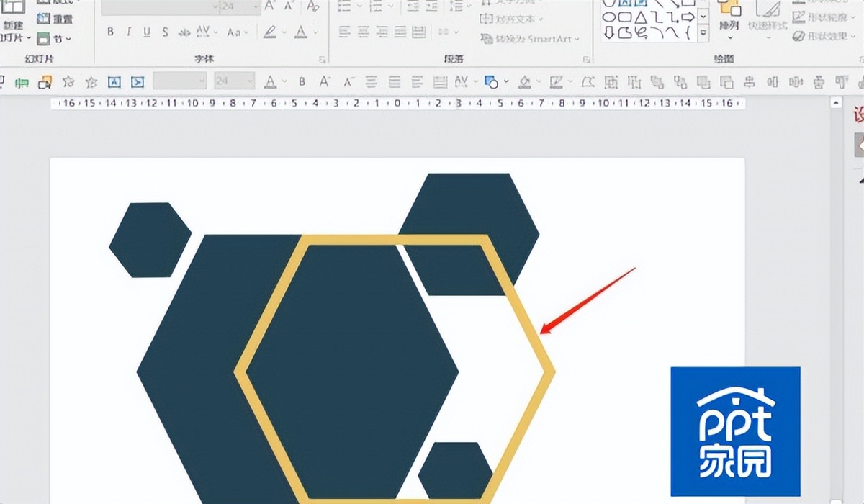
Task: Center text in ribbon paragraph group
Action: pyautogui.click(x=363, y=32)
